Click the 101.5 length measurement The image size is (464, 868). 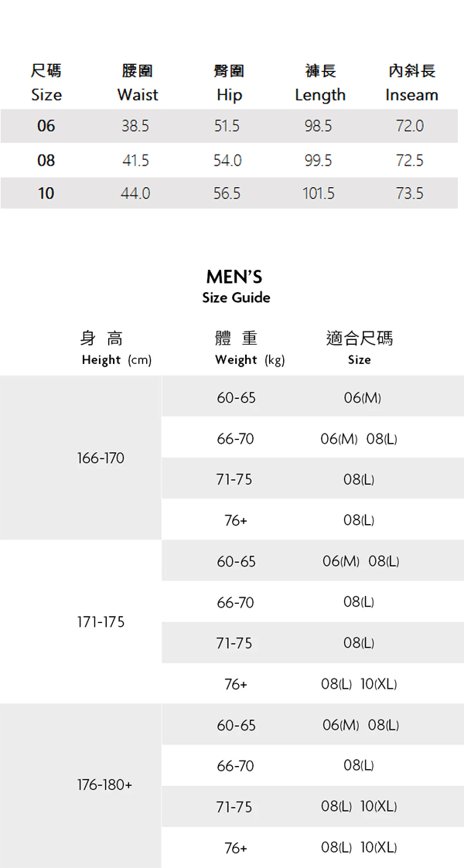coord(319,193)
